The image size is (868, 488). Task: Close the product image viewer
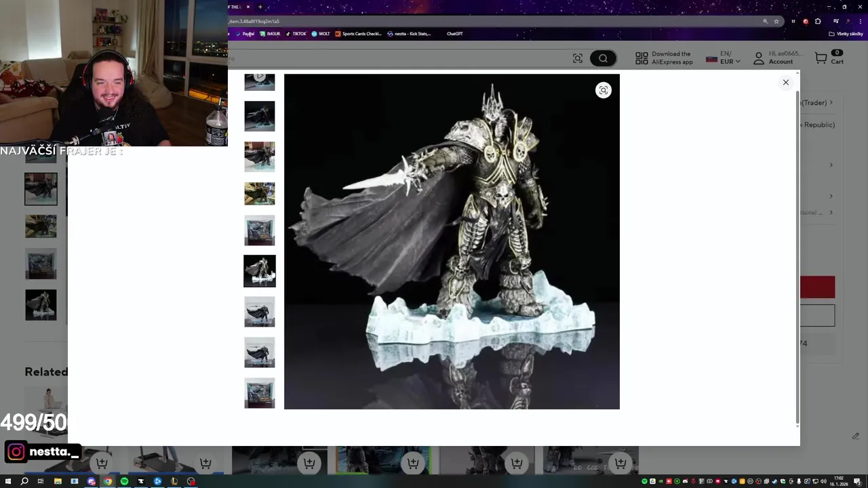[786, 83]
